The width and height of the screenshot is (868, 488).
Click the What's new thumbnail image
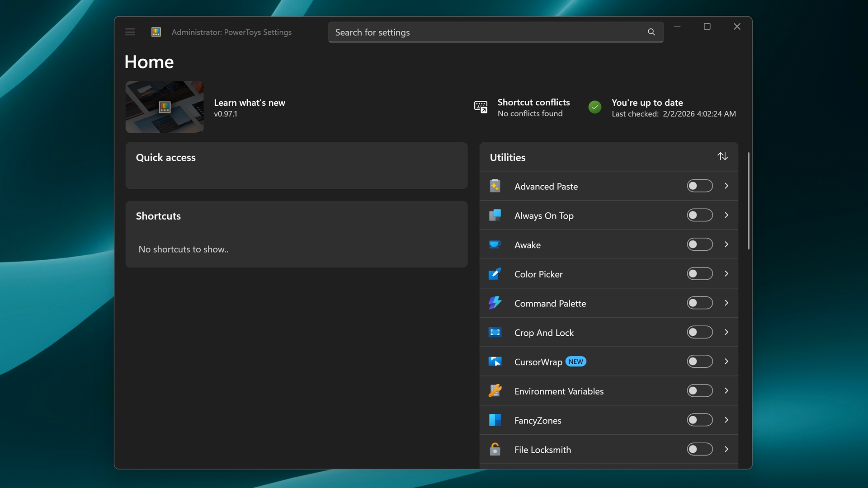click(165, 107)
